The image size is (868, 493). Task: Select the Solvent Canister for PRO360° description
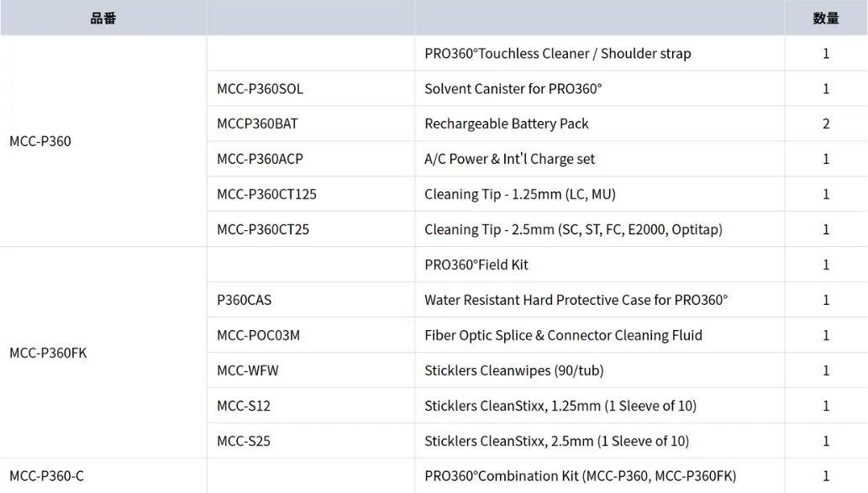(513, 88)
